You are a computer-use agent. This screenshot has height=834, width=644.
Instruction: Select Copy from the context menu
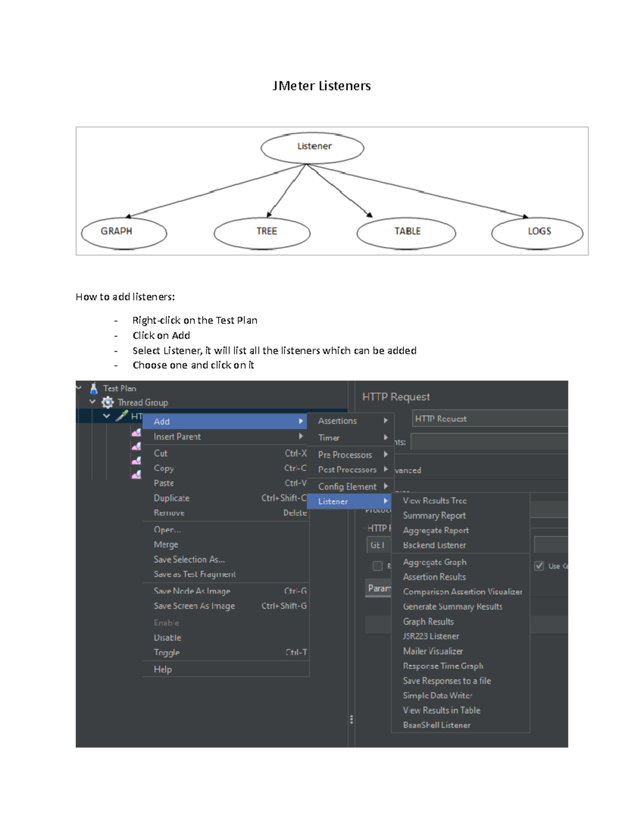tap(164, 468)
